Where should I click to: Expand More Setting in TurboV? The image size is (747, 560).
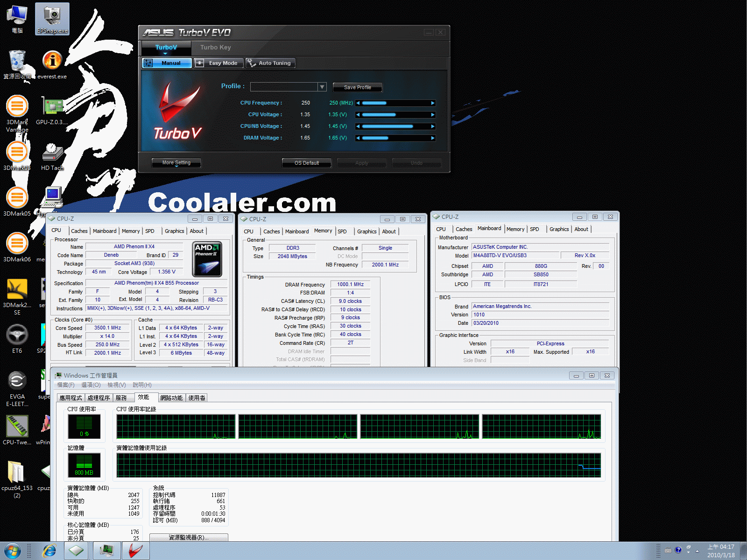176,163
